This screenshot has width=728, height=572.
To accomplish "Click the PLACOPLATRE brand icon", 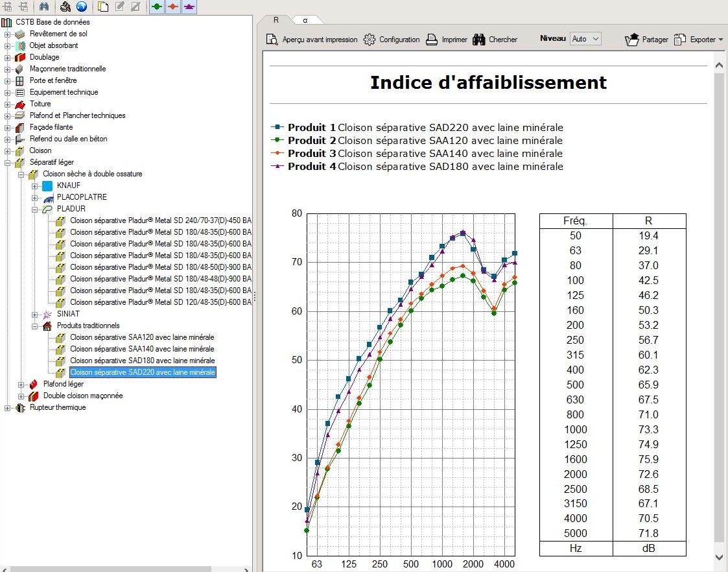I will pos(47,197).
